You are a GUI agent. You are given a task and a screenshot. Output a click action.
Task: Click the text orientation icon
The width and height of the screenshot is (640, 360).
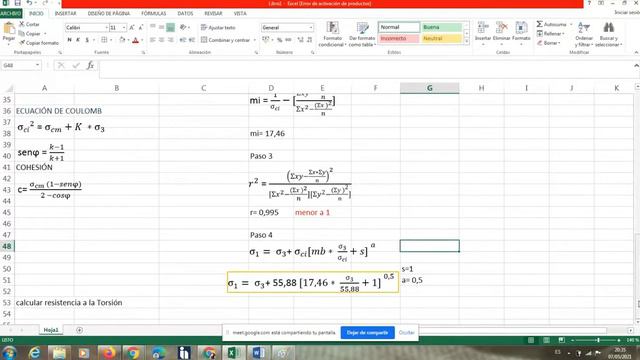[183, 27]
